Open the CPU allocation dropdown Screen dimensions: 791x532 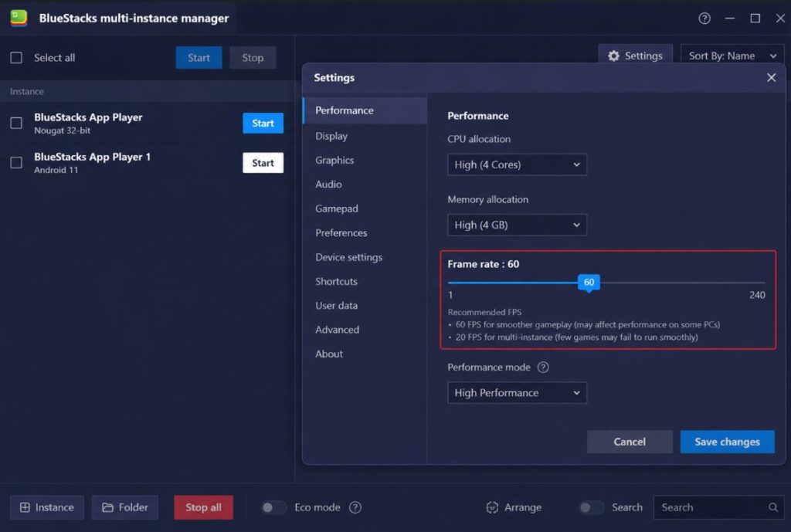point(517,165)
